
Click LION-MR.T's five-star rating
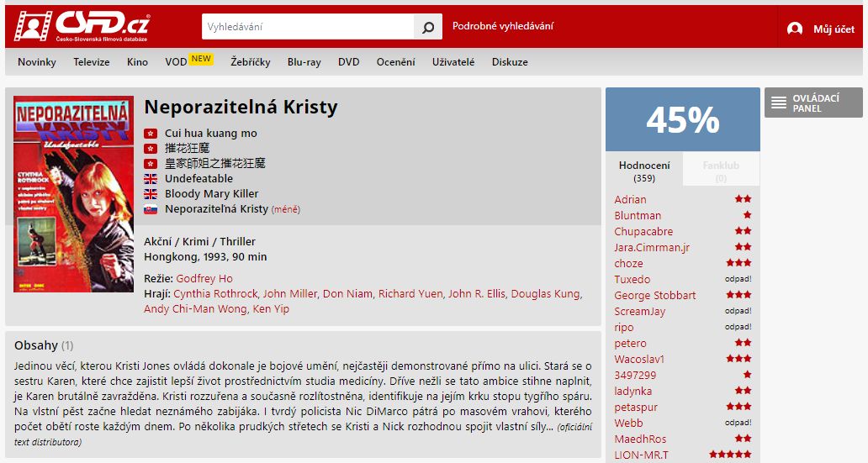coord(730,455)
